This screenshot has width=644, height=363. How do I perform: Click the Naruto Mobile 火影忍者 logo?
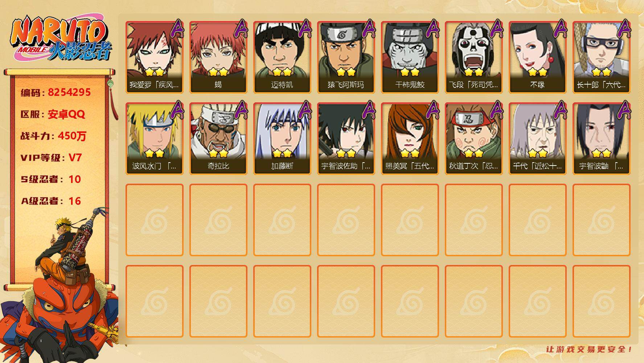click(61, 39)
